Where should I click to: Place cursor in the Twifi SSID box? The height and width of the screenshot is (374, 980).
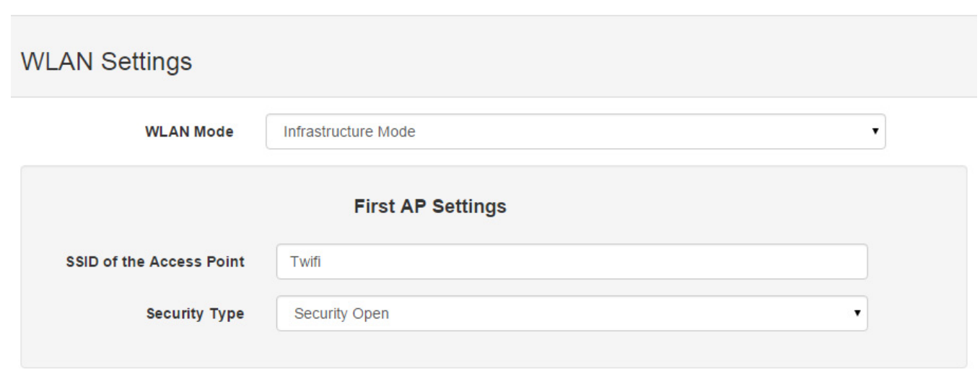tap(572, 261)
